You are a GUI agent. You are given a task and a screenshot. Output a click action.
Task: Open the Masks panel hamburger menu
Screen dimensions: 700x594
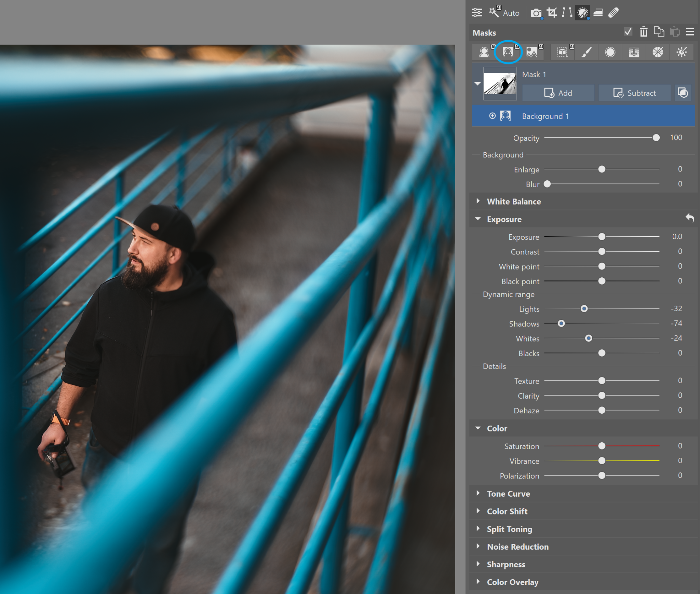point(690,32)
